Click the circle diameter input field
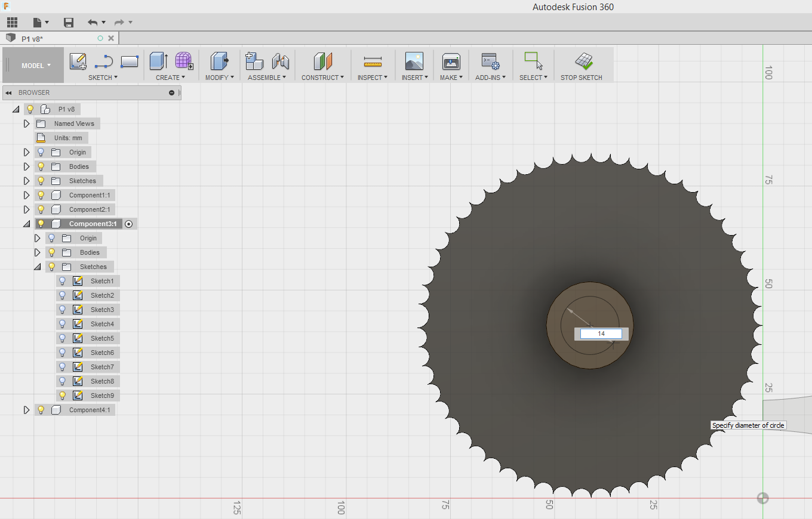 601,333
